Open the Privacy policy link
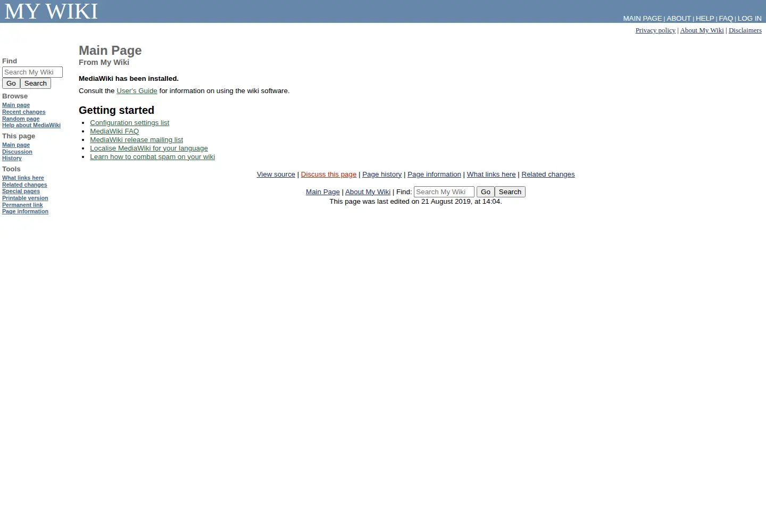Screen dimensions: 766x532 coord(655,30)
